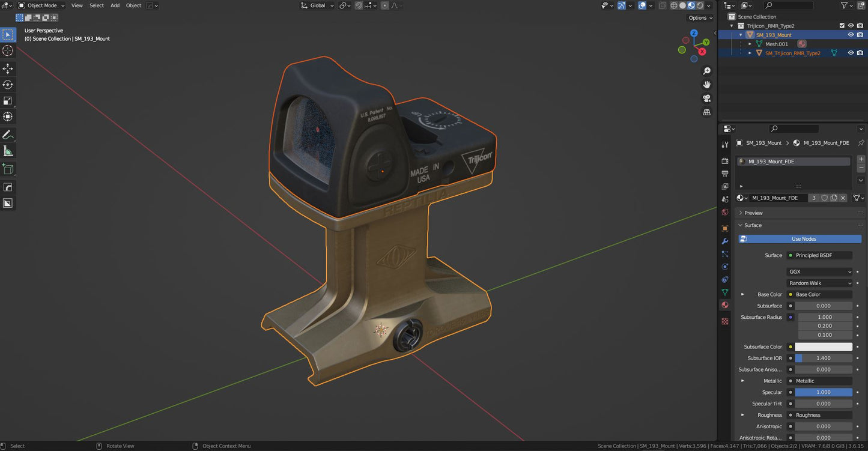Viewport: 868px width, 451px height.
Task: Select the Rotate tool
Action: tap(8, 85)
